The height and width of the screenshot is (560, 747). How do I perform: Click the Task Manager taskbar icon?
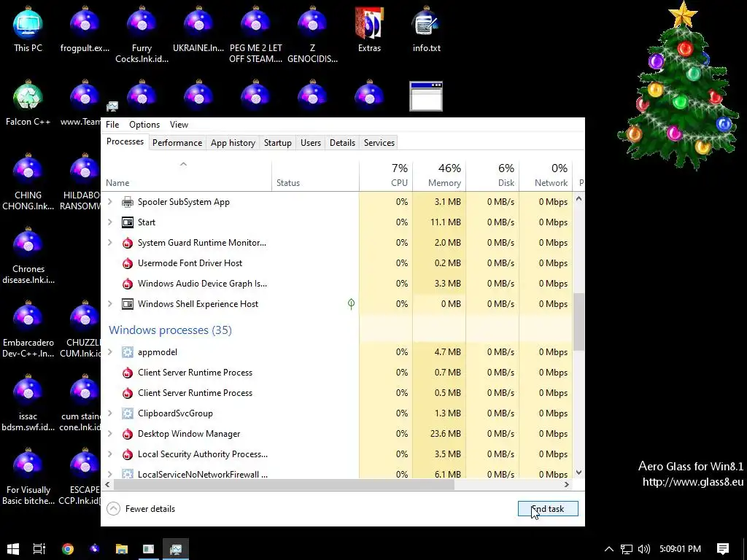pos(176,548)
